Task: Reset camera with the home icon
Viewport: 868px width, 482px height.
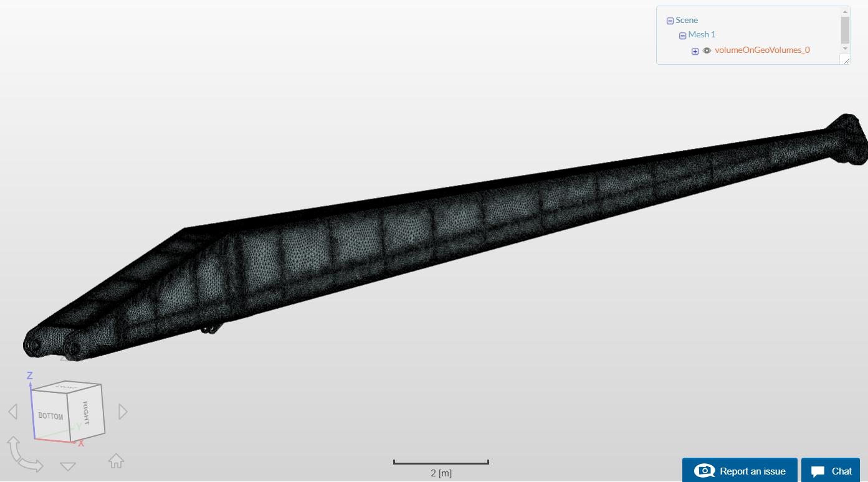Action: (116, 461)
